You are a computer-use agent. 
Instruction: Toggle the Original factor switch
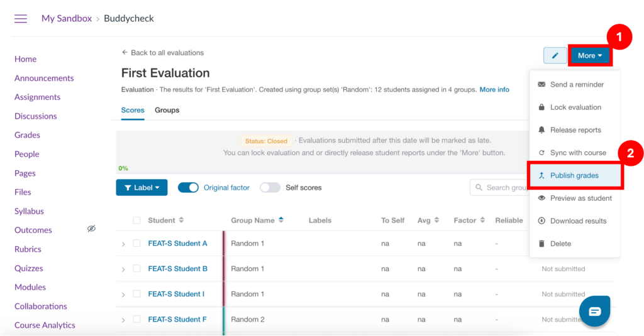(x=188, y=187)
